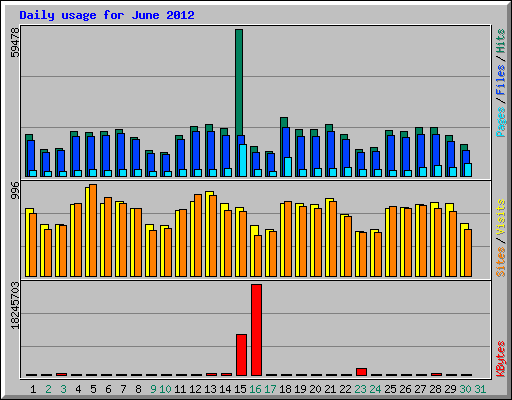Screen dimensions: 512x400
Task: Click the green day 3 label on the x-axis
Action: click(x=63, y=389)
